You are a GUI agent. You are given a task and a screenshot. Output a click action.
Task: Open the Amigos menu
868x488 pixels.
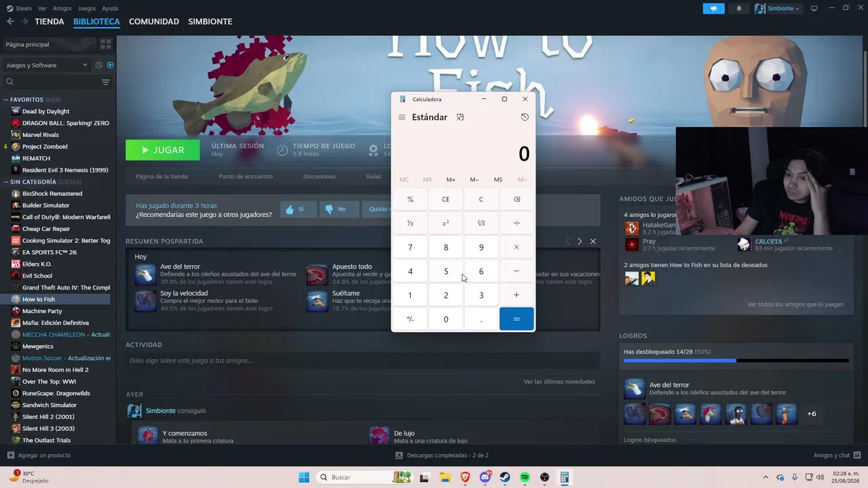[x=62, y=8]
